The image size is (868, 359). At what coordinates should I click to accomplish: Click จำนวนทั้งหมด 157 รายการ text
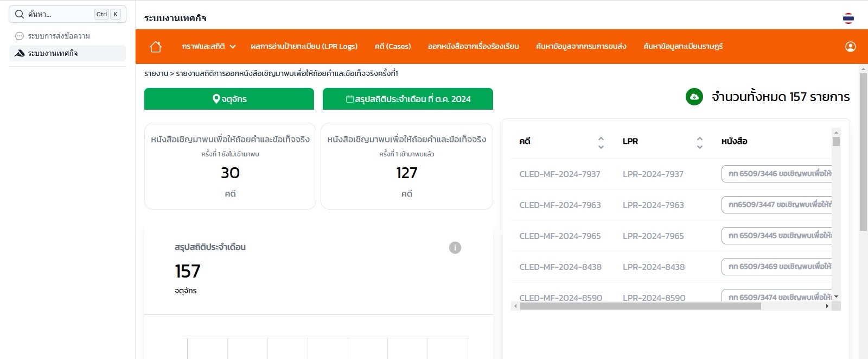(781, 97)
